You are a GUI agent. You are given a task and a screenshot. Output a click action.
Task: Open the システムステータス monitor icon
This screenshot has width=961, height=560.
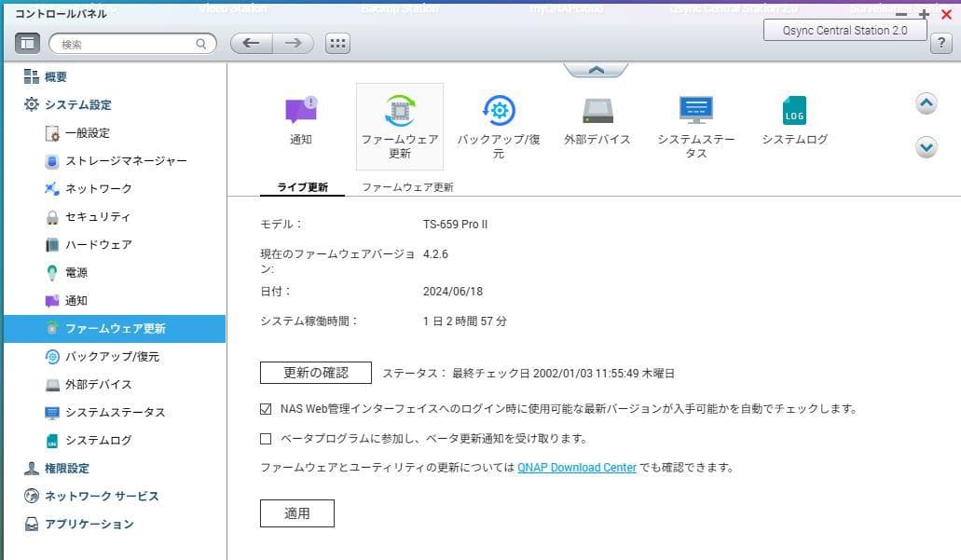pyautogui.click(x=695, y=111)
